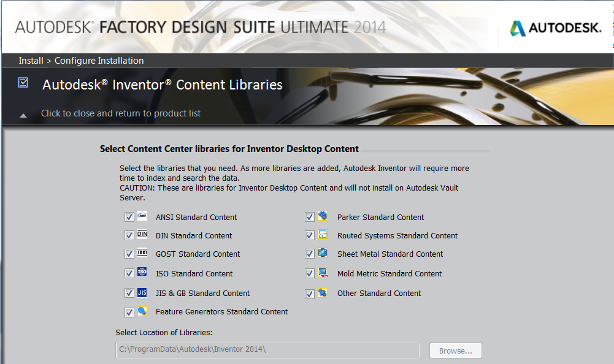614x364 pixels.
Task: Click the Mold Metric library icon
Action: tap(322, 273)
